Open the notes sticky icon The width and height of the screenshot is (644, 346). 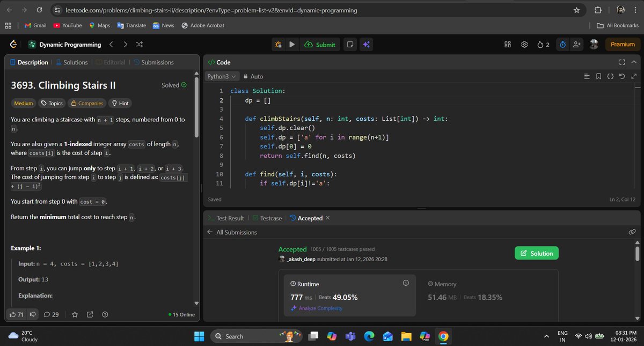(349, 45)
